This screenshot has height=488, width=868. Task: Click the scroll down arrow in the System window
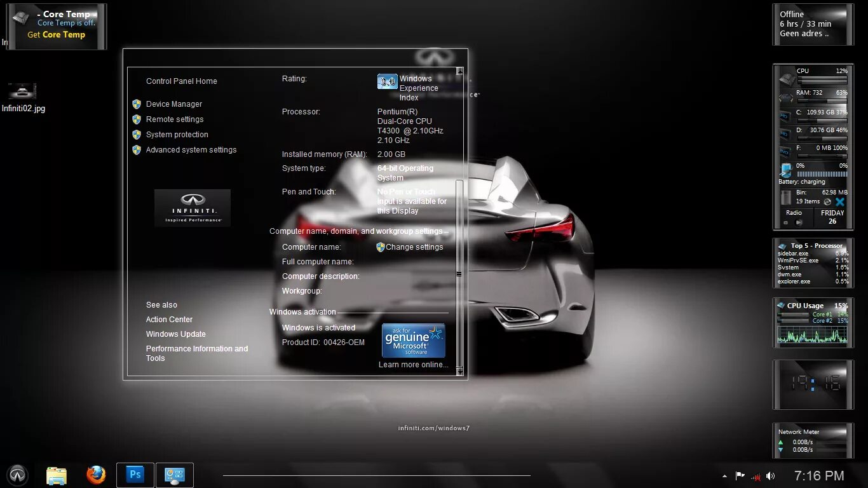(x=459, y=371)
